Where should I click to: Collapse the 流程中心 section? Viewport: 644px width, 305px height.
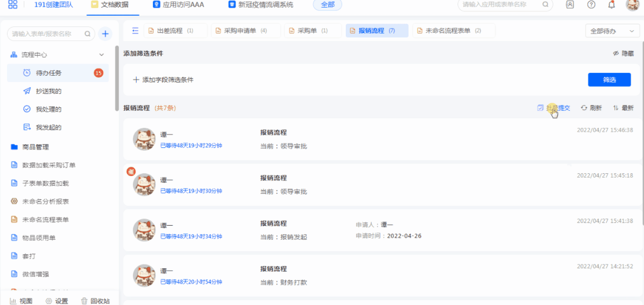102,55
